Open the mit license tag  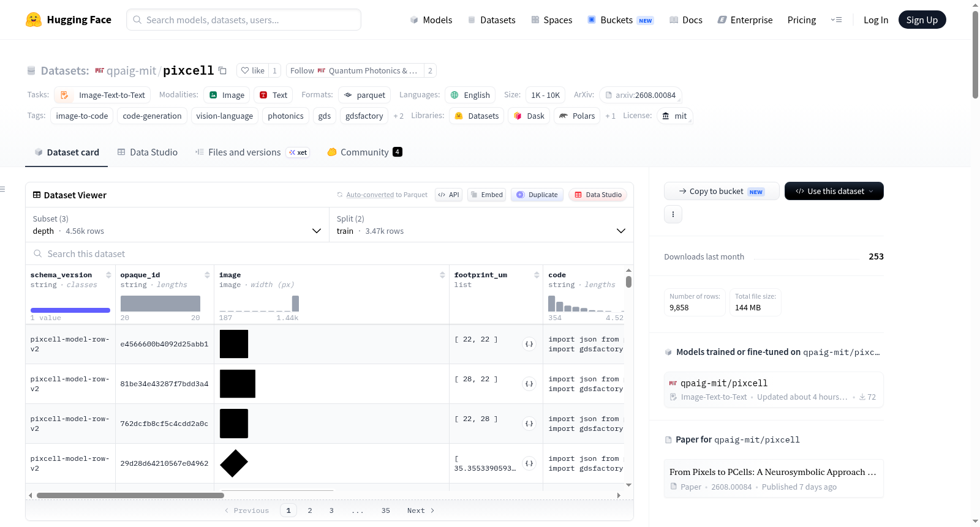pos(674,116)
